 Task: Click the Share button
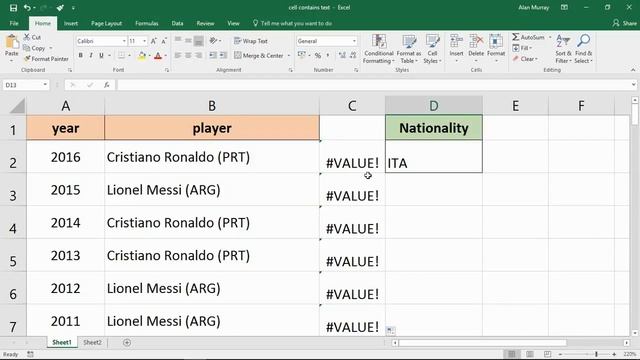tap(624, 23)
